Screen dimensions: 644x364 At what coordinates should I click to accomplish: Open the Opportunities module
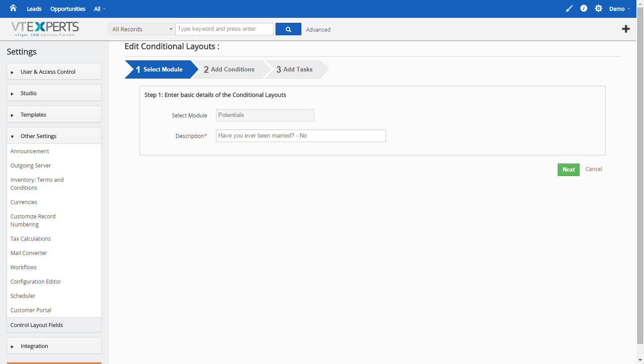[68, 9]
